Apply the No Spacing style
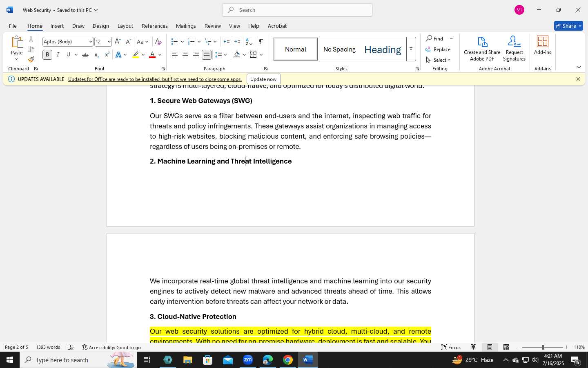 click(x=339, y=49)
